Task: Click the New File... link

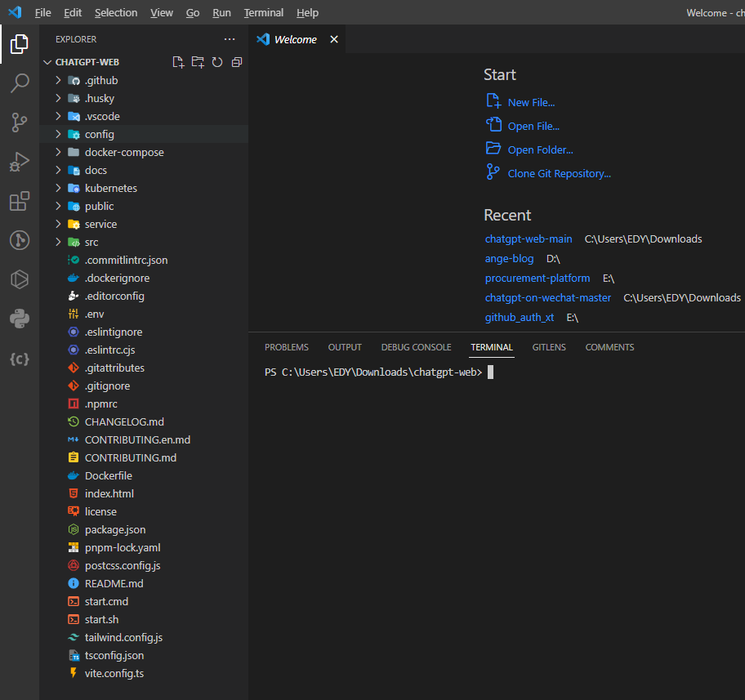Action: (531, 103)
